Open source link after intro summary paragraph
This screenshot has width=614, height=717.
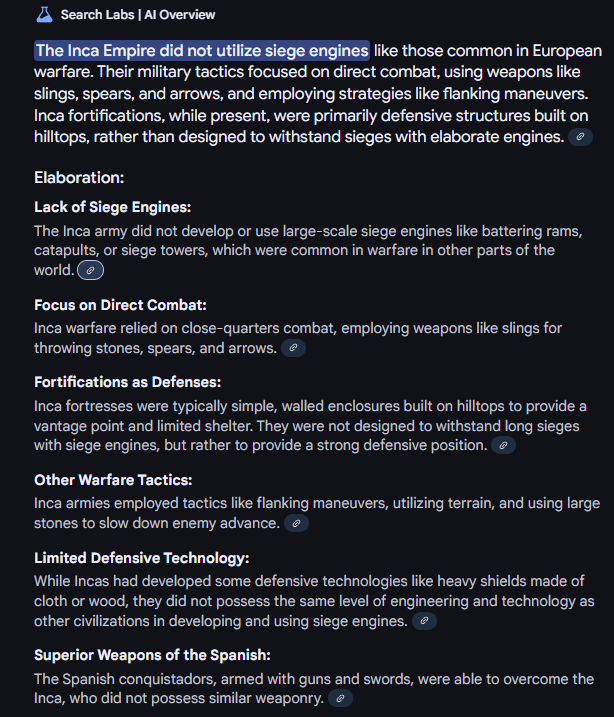580,137
